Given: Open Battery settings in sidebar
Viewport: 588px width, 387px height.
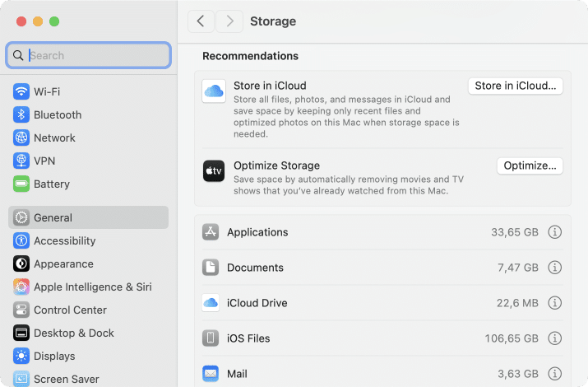Looking at the screenshot, I should click(89, 184).
